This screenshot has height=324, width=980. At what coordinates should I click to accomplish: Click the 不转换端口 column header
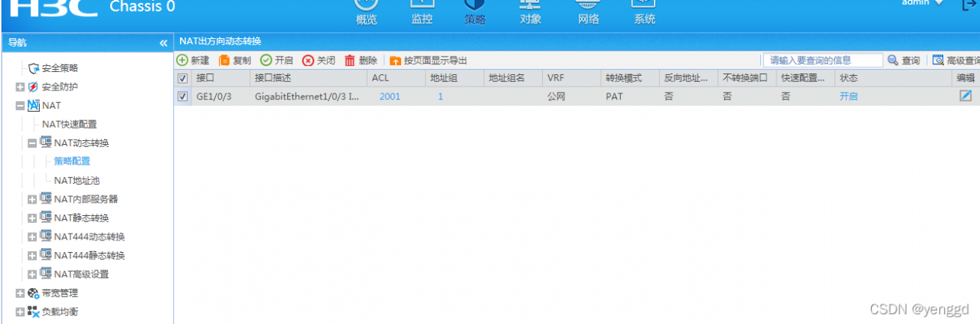pyautogui.click(x=747, y=78)
